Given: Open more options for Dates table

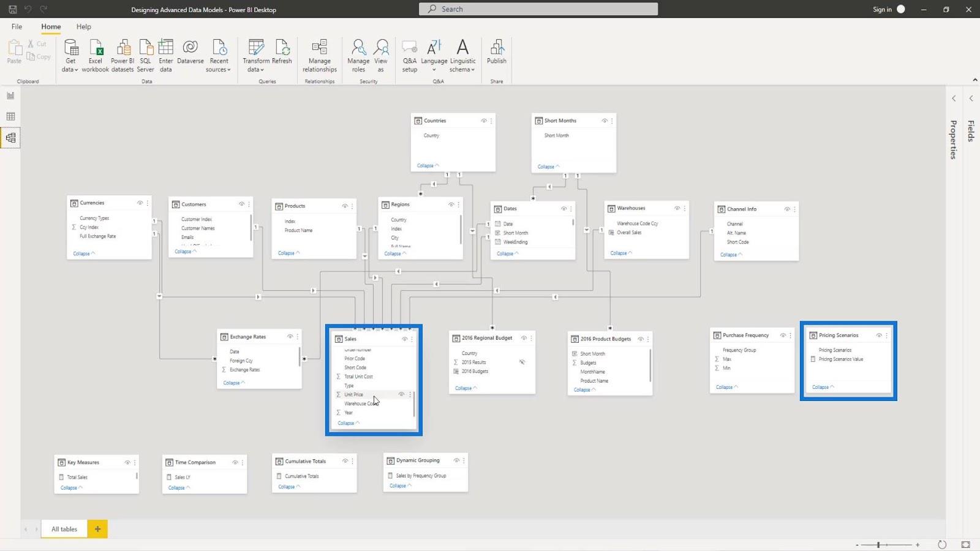Looking at the screenshot, I should pos(571,209).
